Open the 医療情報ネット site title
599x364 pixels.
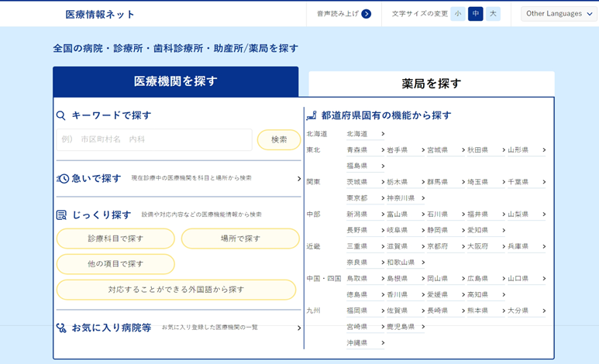point(100,15)
